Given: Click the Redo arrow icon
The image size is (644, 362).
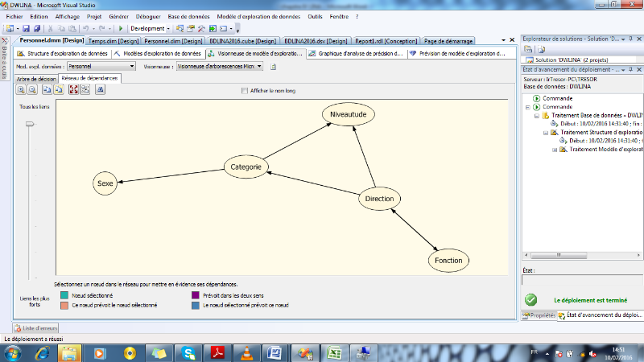Looking at the screenshot, I should 102,28.
